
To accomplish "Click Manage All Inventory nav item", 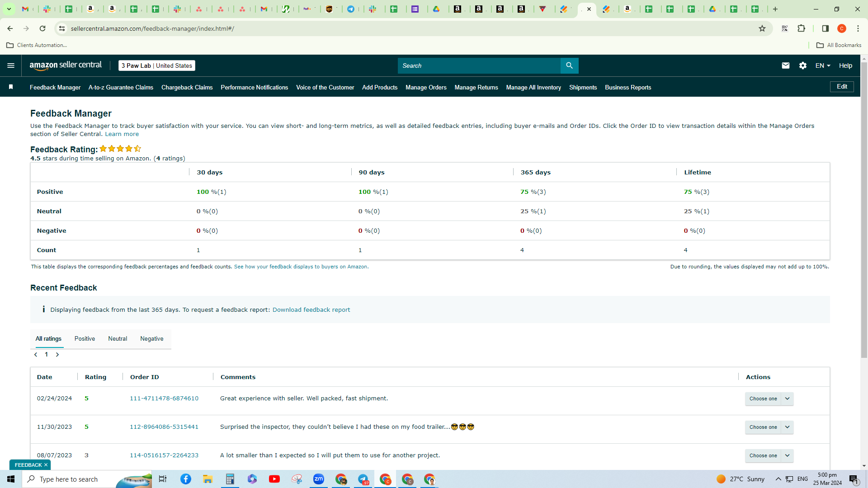I will [x=533, y=87].
